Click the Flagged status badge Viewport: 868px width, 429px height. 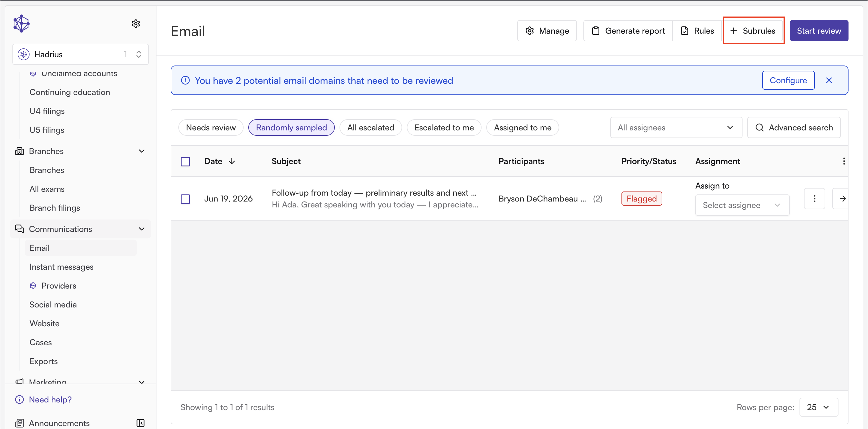[x=642, y=199]
